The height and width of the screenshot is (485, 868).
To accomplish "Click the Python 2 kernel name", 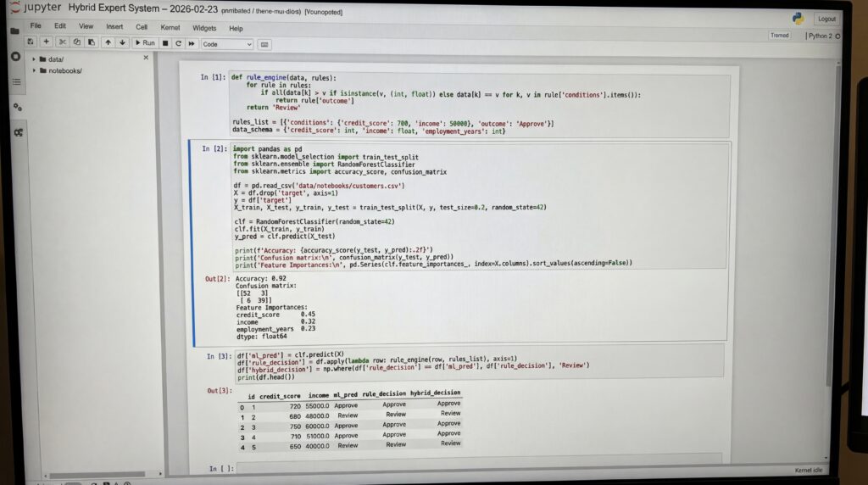I will pos(820,36).
